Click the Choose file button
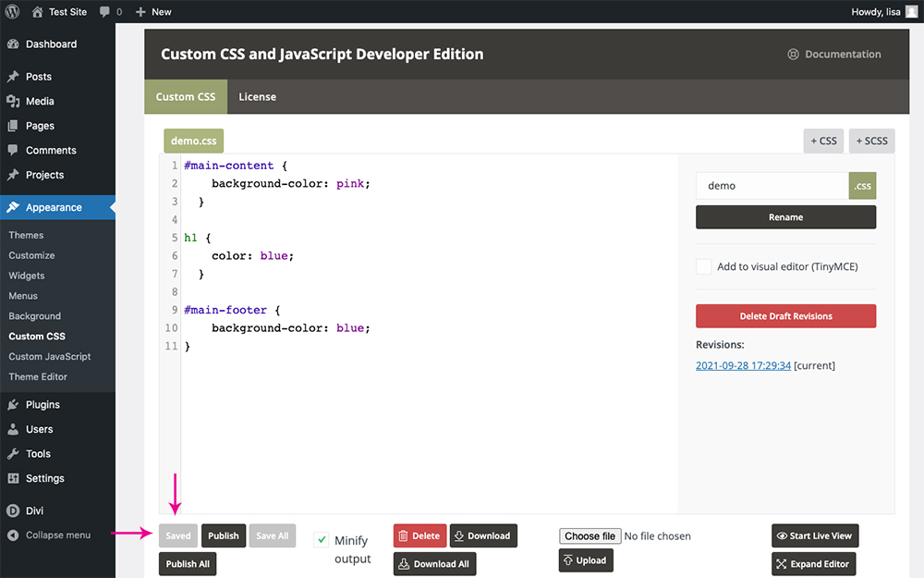924x578 pixels. click(x=590, y=536)
